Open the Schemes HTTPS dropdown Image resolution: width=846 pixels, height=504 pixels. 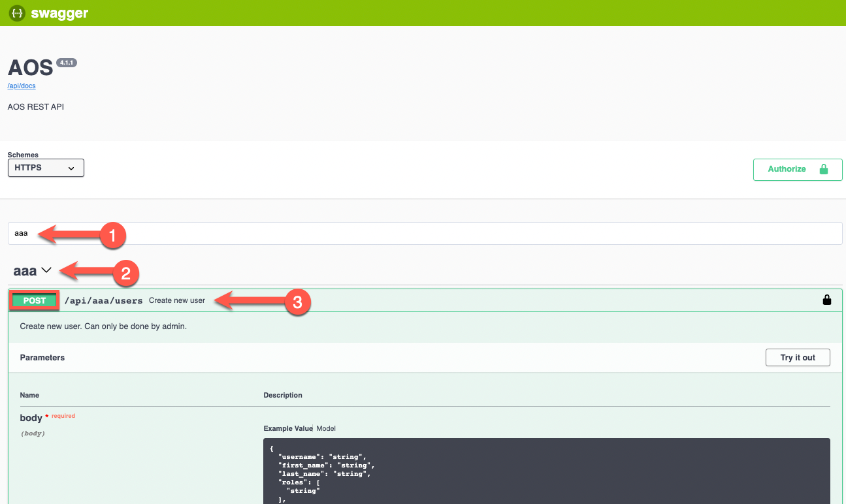pos(45,168)
